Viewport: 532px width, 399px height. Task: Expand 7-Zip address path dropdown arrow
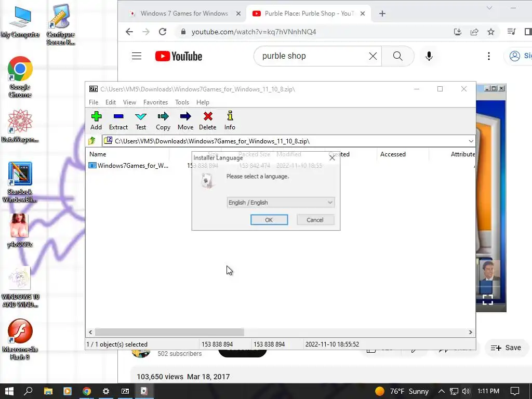point(471,141)
